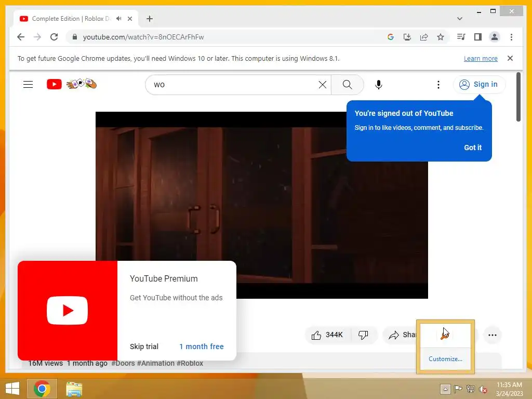Open the #Doors hashtag
532x399 pixels.
pos(123,363)
